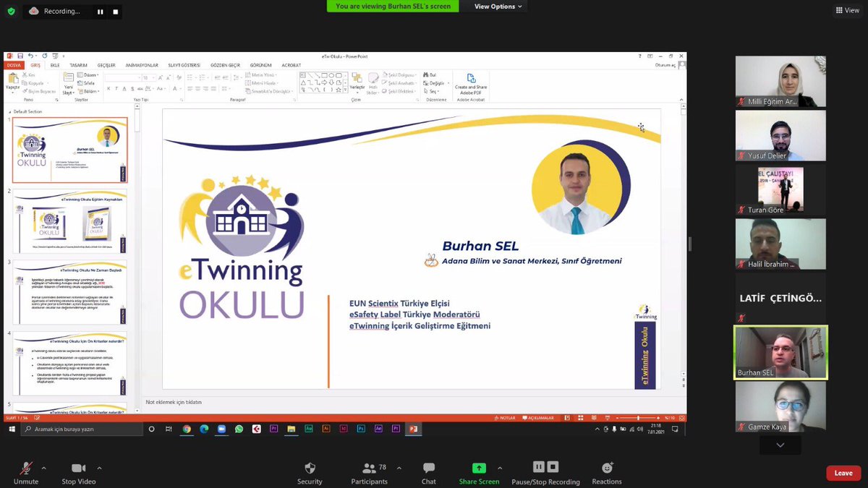Expand video options arrow beside Stop Video

[99, 467]
